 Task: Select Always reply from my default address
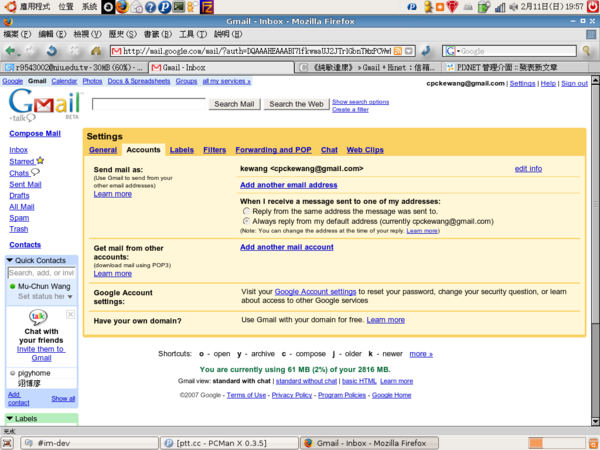pos(246,221)
